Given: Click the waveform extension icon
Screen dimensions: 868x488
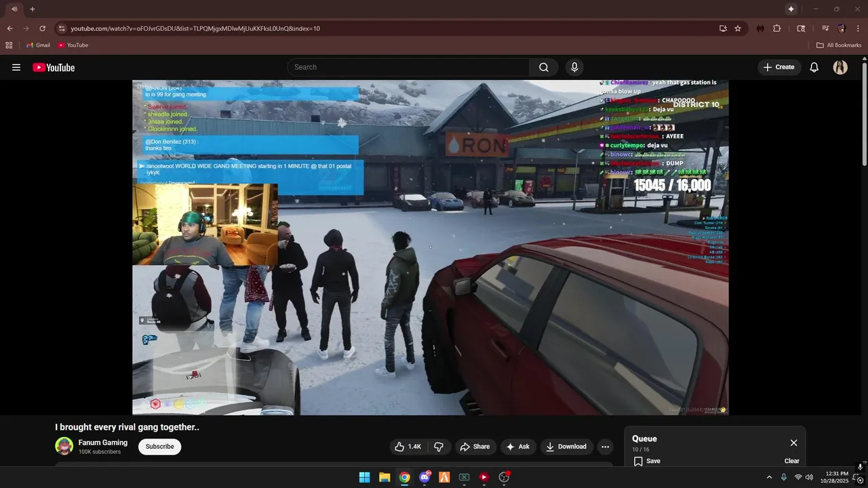Looking at the screenshot, I should coord(761,28).
